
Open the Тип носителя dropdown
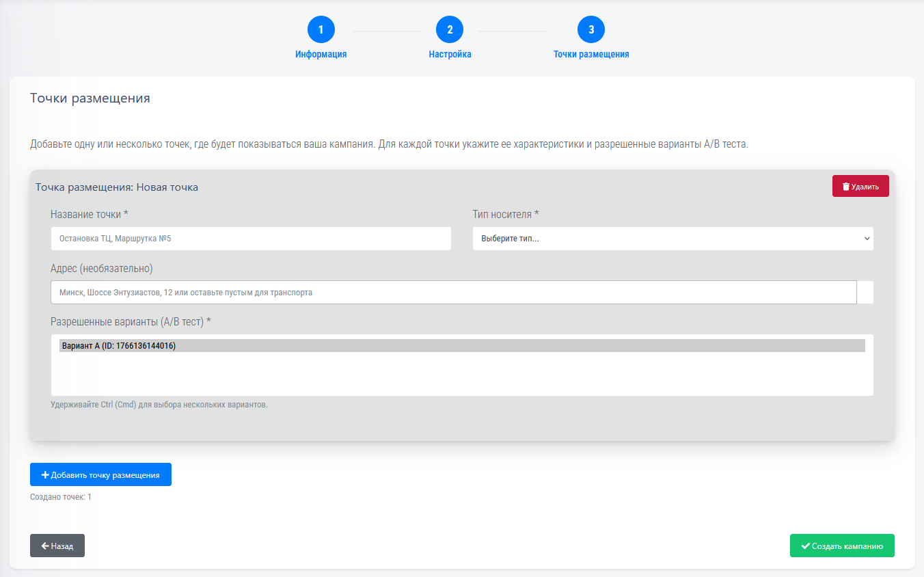tap(672, 239)
